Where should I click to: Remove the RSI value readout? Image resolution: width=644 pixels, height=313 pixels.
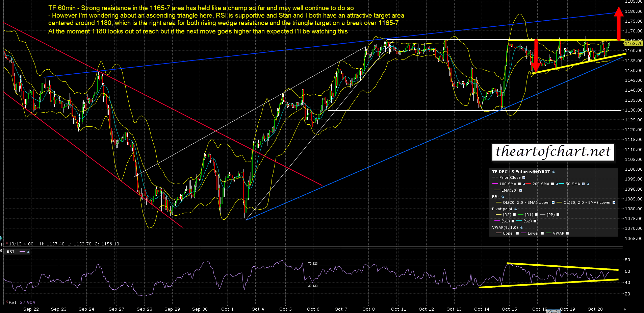click(6, 302)
